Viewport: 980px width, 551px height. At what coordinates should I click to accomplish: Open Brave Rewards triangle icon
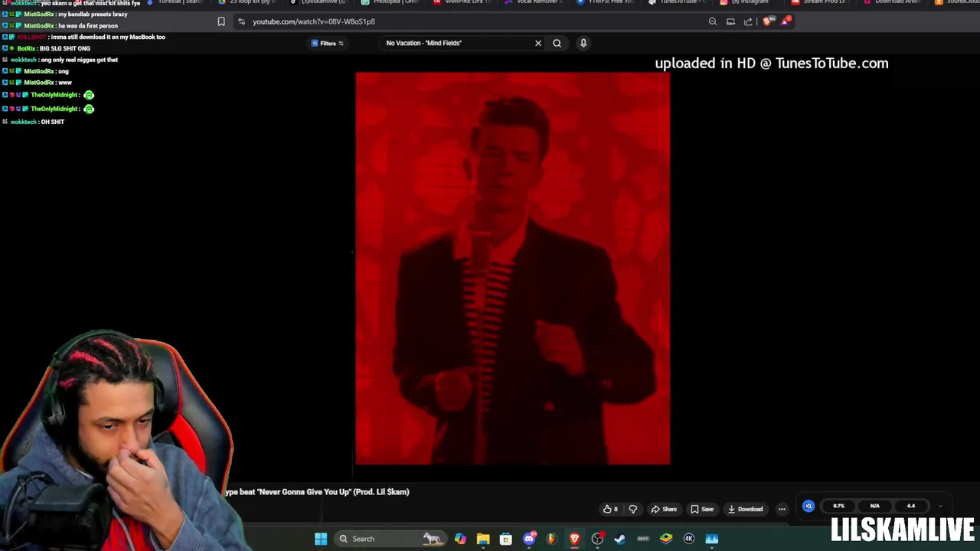(786, 21)
